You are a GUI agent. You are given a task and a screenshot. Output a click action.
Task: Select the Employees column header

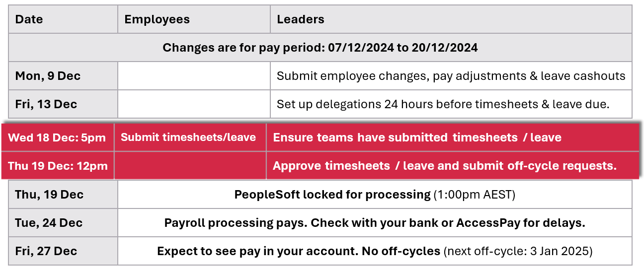click(157, 19)
